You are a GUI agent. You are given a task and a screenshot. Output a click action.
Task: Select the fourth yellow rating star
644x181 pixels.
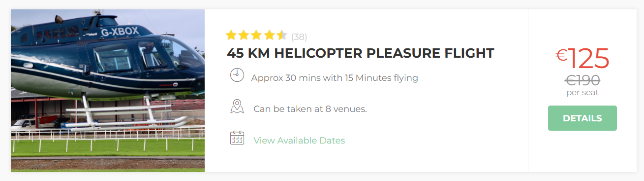(x=269, y=35)
